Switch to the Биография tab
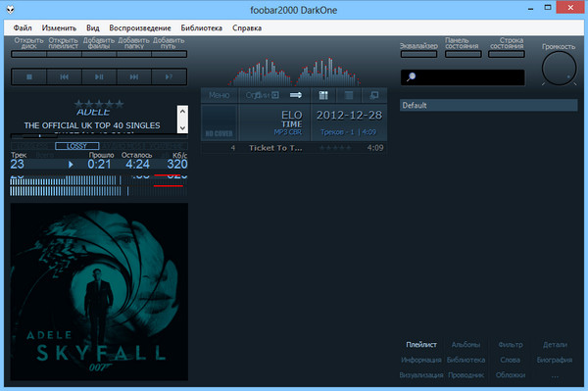This screenshot has height=391, width=588. (x=555, y=360)
